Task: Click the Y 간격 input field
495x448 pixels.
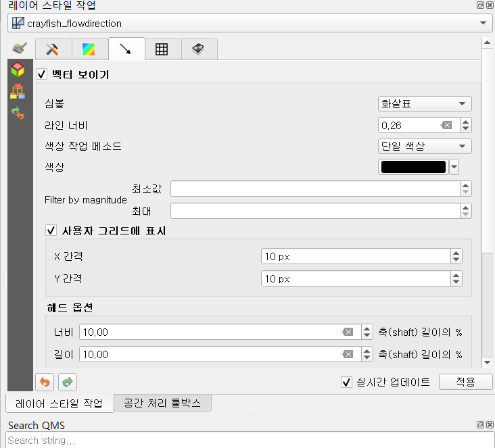Action: tap(356, 278)
